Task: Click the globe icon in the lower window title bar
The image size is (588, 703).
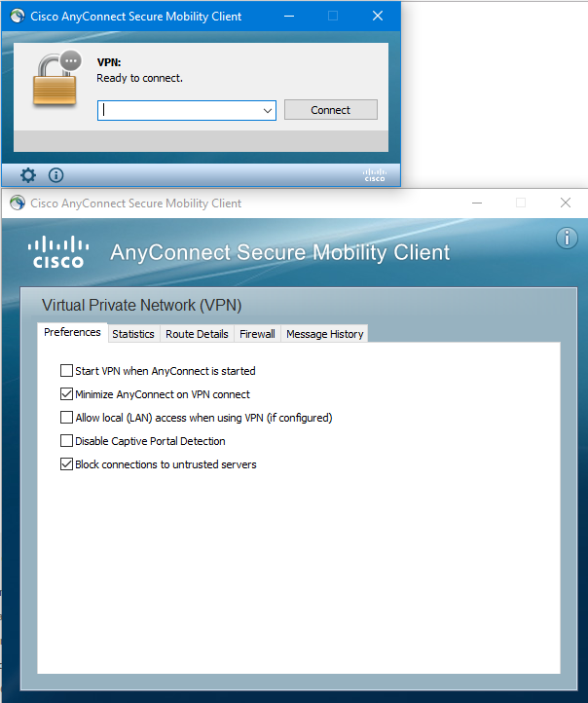Action: point(18,203)
